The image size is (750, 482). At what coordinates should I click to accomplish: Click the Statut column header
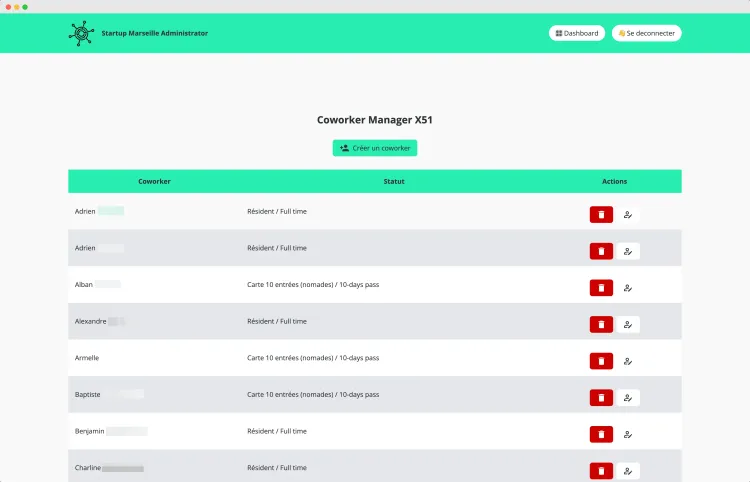pyautogui.click(x=394, y=181)
